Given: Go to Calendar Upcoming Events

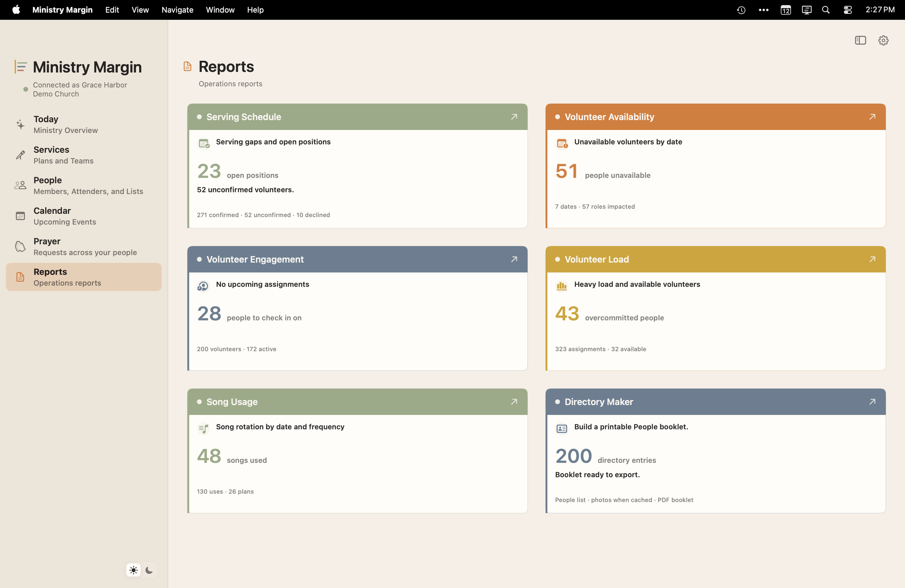Looking at the screenshot, I should pyautogui.click(x=84, y=216).
